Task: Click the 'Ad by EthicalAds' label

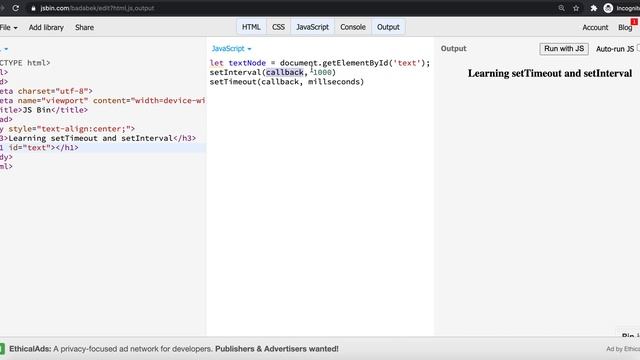Action: tap(623, 349)
